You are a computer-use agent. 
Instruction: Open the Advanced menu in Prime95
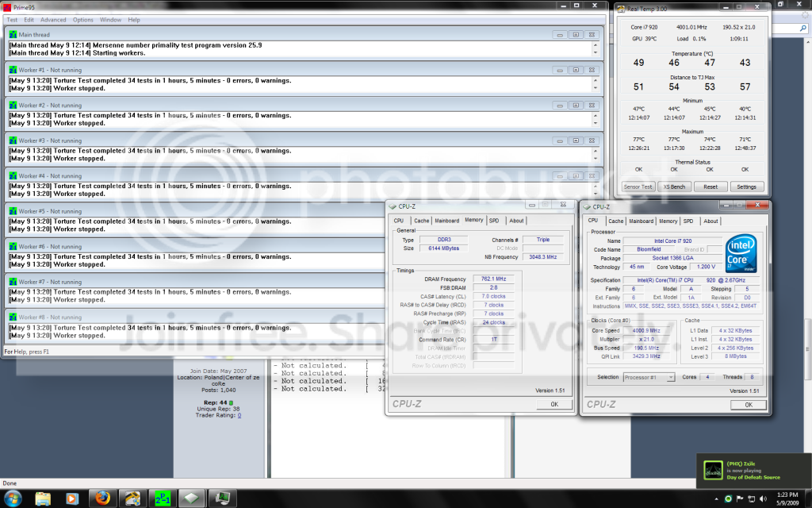[x=53, y=20]
